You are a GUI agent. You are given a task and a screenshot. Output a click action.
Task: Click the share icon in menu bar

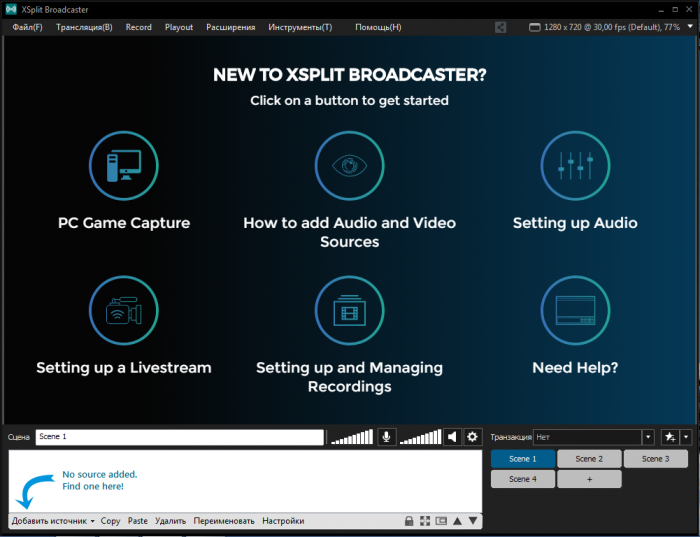point(500,27)
